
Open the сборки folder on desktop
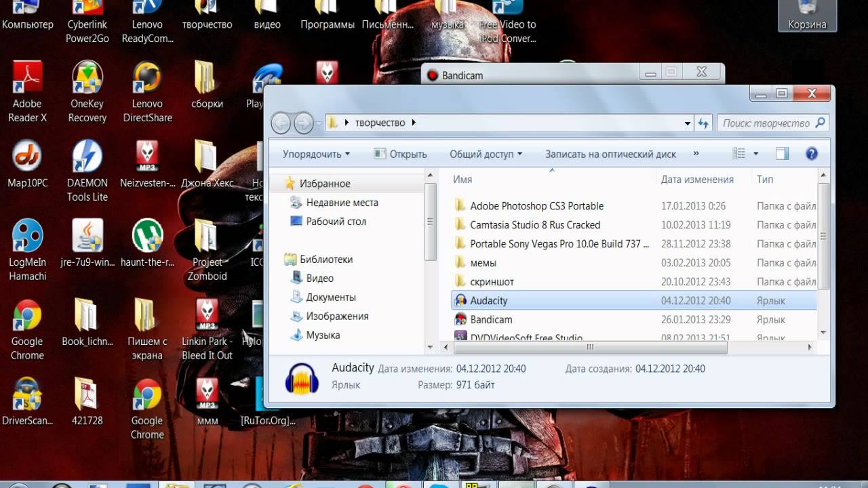(207, 85)
